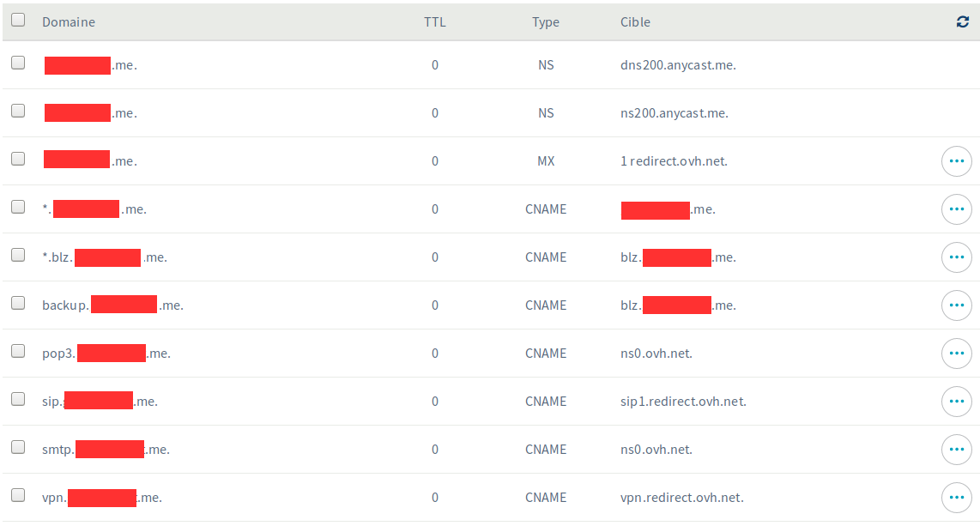Click ellipsis button on smtp CNAME row

coord(956,450)
